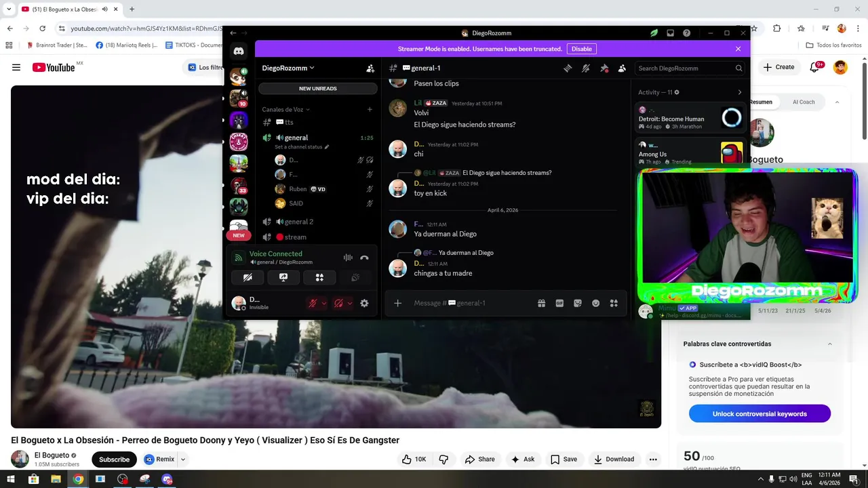The width and height of the screenshot is (868, 488).
Task: Disable Streamer Mode via Disable button
Action: click(581, 49)
